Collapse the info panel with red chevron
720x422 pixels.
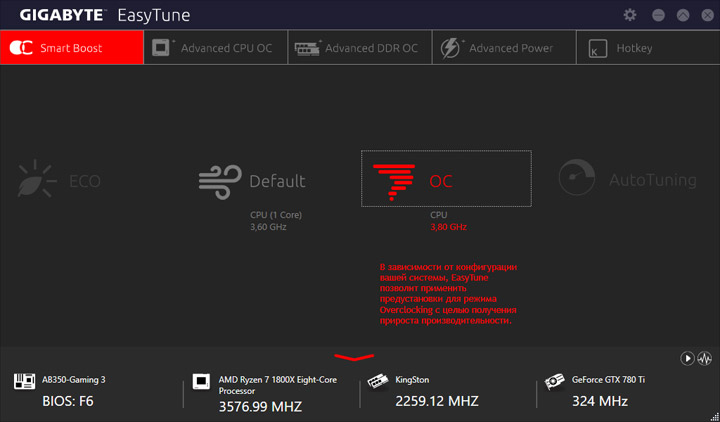click(x=354, y=357)
